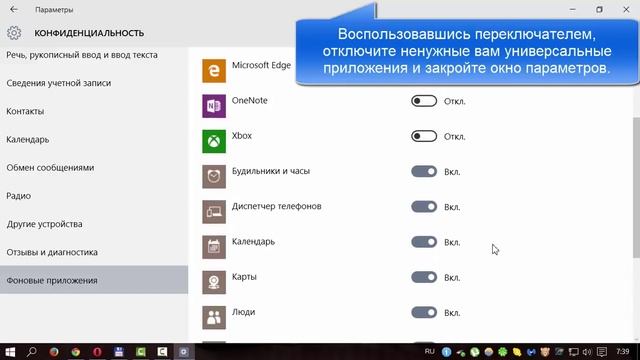The width and height of the screenshot is (640, 360).
Task: Click the Люди app icon
Action: point(214,317)
